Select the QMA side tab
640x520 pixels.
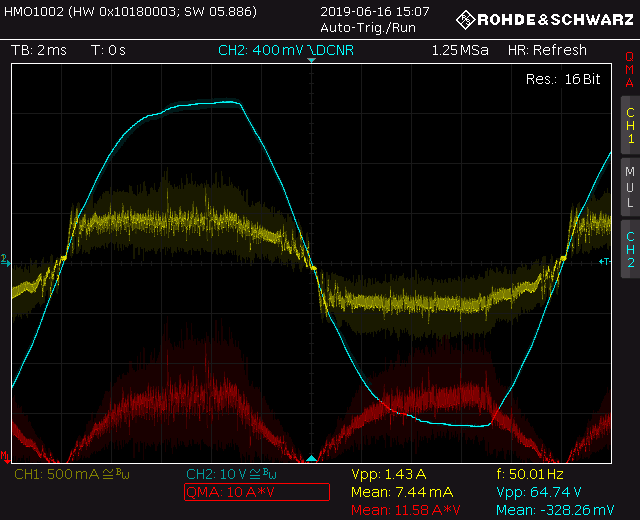[630, 70]
